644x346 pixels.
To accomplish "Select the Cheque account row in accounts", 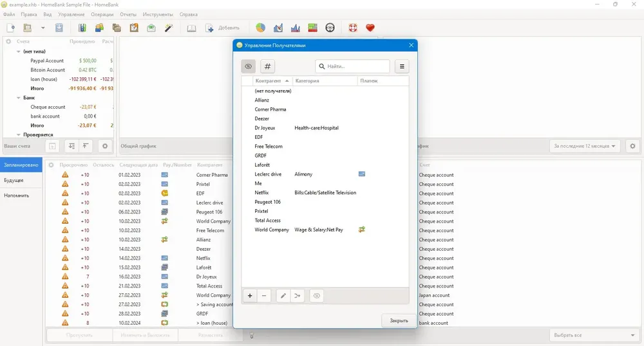I will (x=59, y=107).
